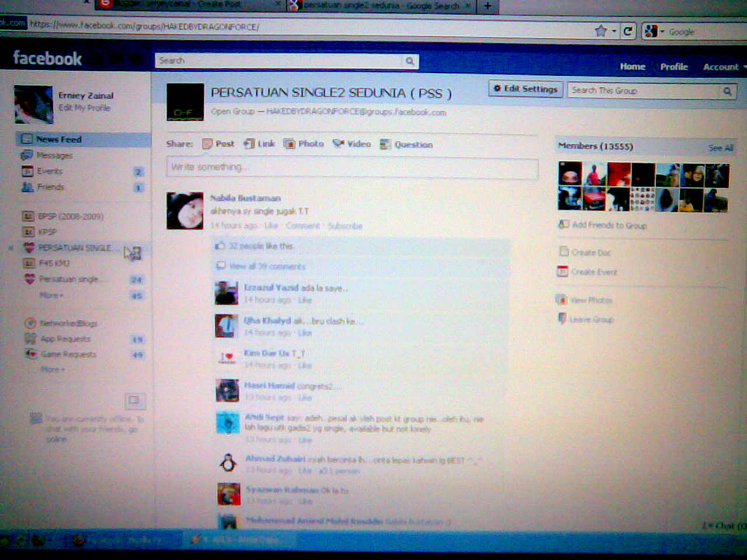Click Nabila Bustaman's profile picture thumbnail
Image resolution: width=747 pixels, height=560 pixels.
coord(185,211)
